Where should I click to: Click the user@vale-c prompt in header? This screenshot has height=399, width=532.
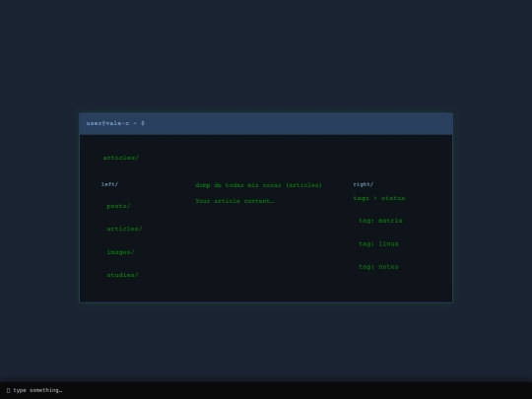coord(115,123)
